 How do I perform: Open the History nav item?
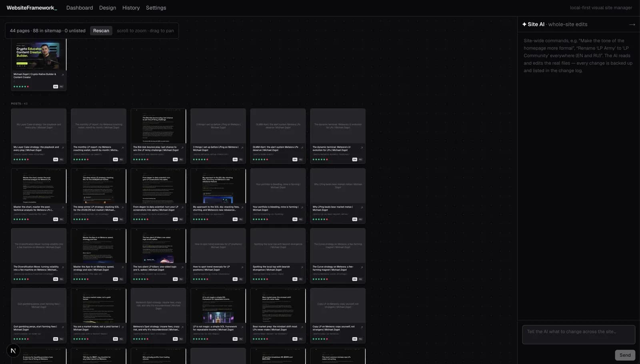[x=131, y=8]
